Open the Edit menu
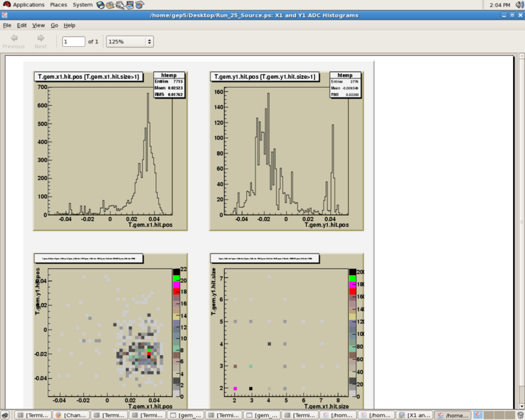Screen dimensions: 525x420 pyautogui.click(x=22, y=25)
